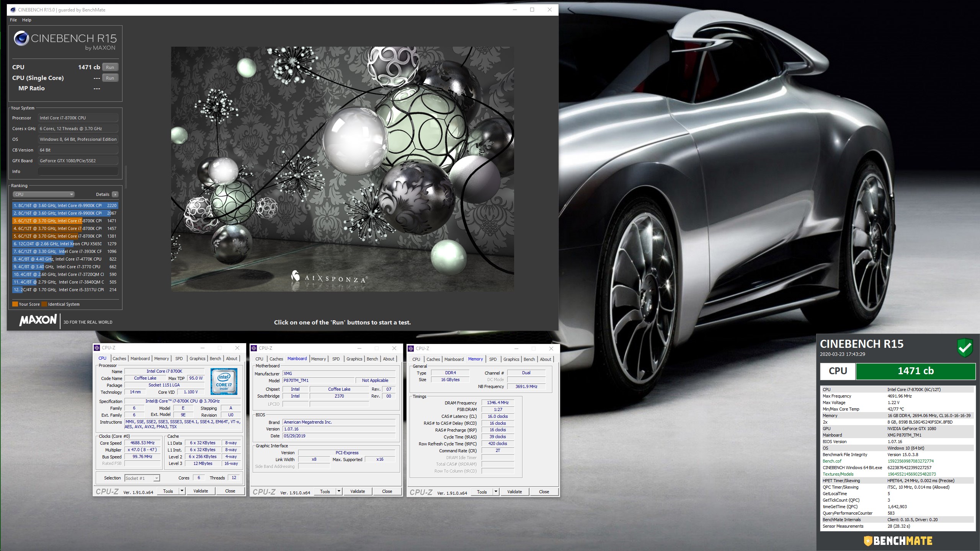The width and height of the screenshot is (980, 551).
Task: Click the Info input field in Your System
Action: (78, 171)
